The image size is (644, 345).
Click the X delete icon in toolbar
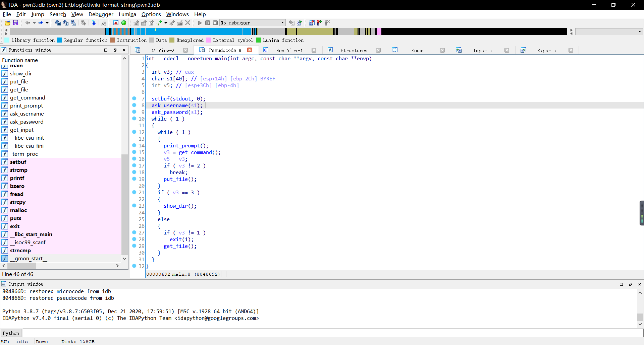pyautogui.click(x=188, y=23)
